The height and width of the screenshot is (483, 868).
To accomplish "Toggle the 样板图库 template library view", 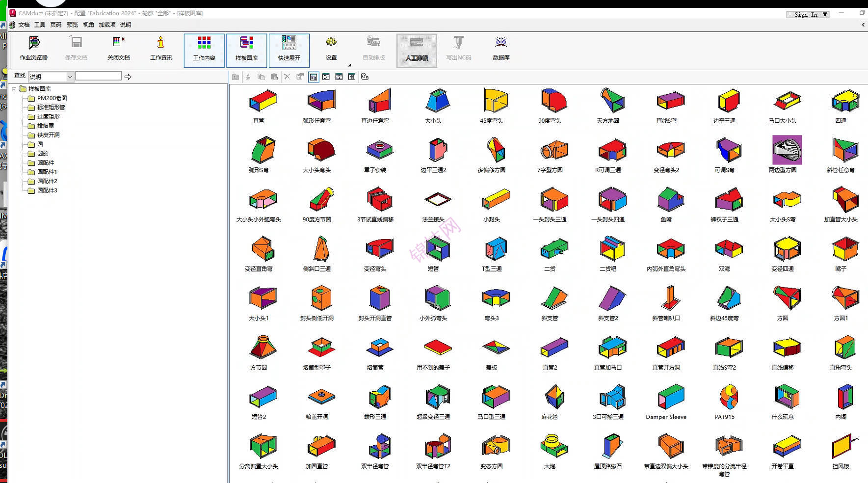I will point(246,50).
